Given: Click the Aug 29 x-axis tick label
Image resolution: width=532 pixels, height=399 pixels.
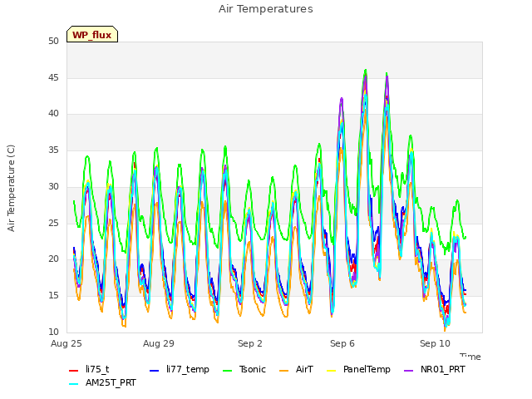Looking at the screenshot, I should (159, 343).
